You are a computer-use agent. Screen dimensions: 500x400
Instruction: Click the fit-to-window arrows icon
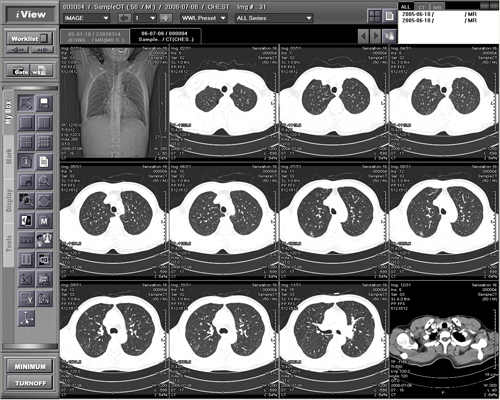point(44,201)
